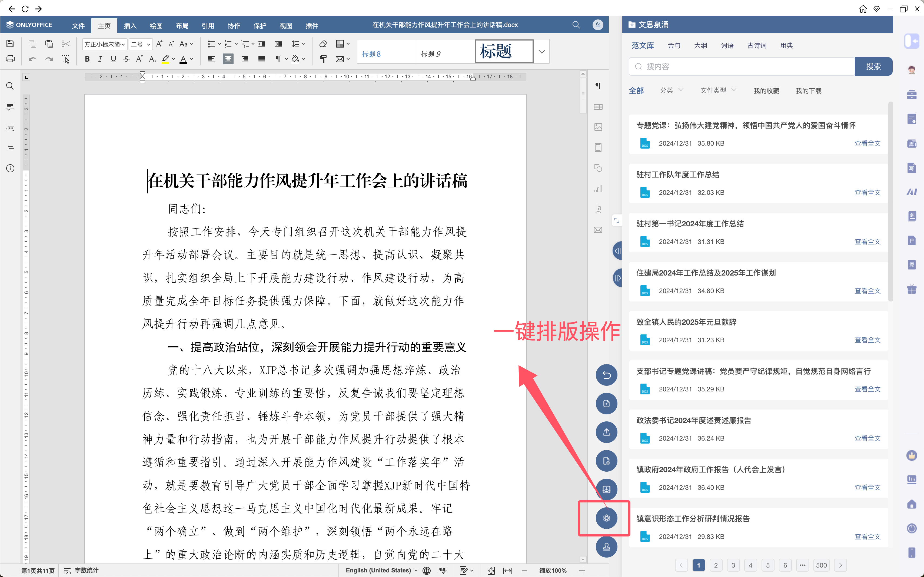This screenshot has width=924, height=577.
Task: Click the Copy icon
Action: tap(32, 44)
